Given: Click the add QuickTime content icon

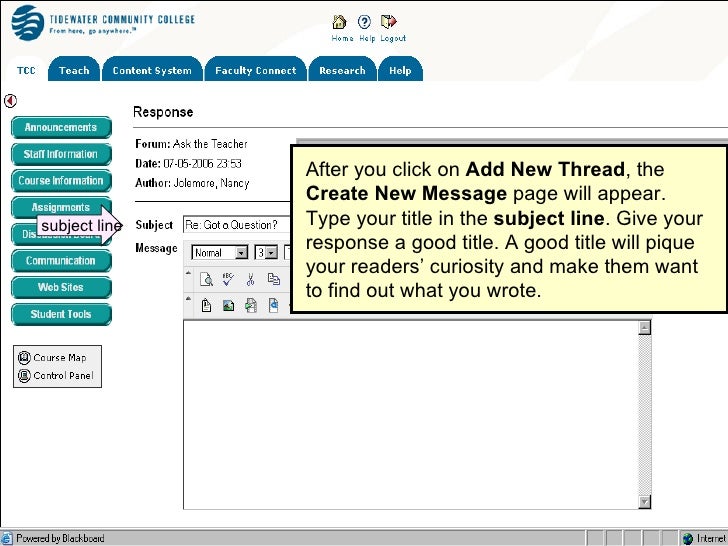Looking at the screenshot, I should [274, 306].
